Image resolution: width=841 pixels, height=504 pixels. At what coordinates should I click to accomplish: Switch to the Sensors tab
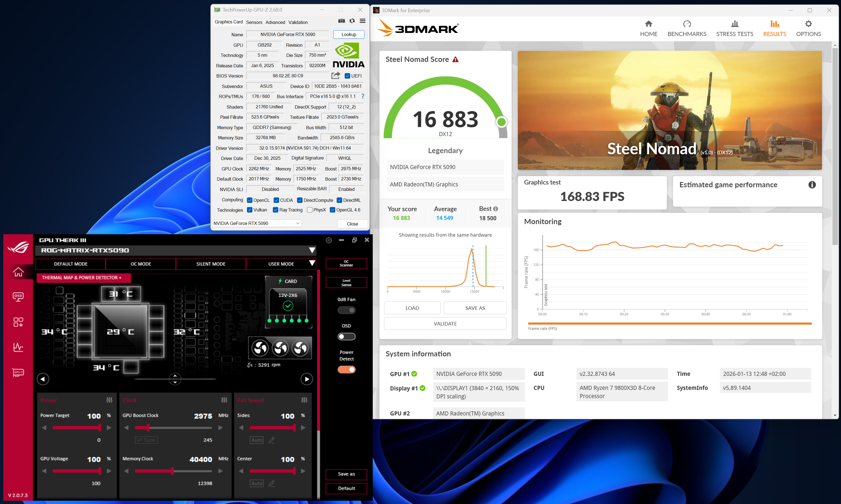(x=254, y=22)
